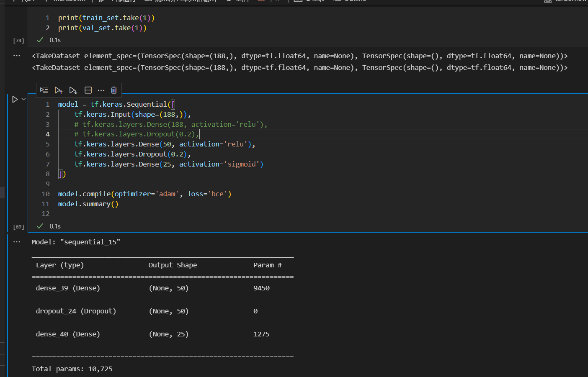Click the execution count [74]
This screenshot has width=588, height=377.
point(18,41)
